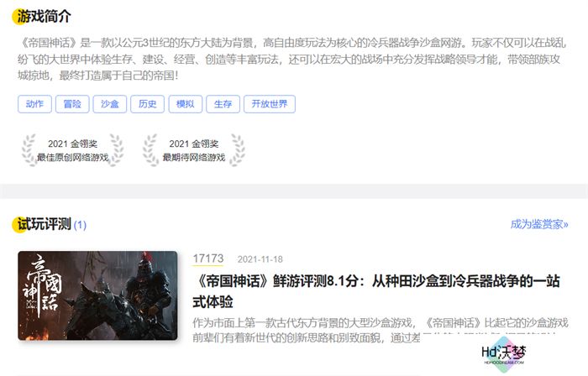Image resolution: width=588 pixels, height=376 pixels.
Task: Open the 帝国神话 review thumbnail image
Action: (97, 295)
